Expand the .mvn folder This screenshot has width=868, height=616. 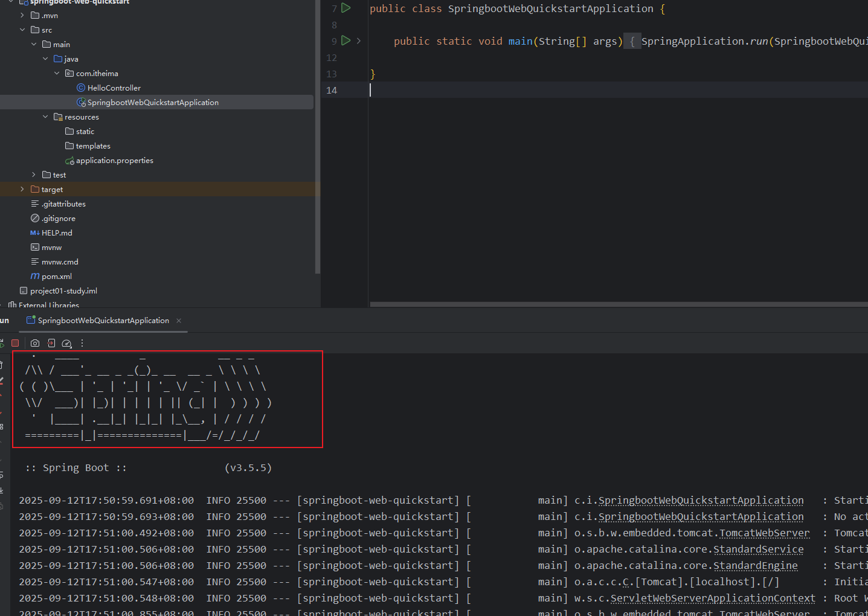(x=22, y=15)
